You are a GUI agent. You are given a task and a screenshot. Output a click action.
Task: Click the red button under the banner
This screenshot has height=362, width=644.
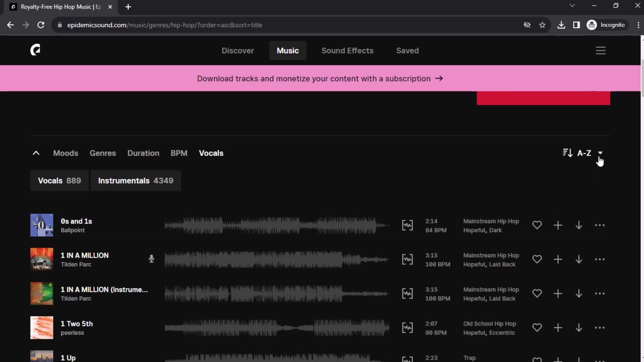tap(543, 98)
